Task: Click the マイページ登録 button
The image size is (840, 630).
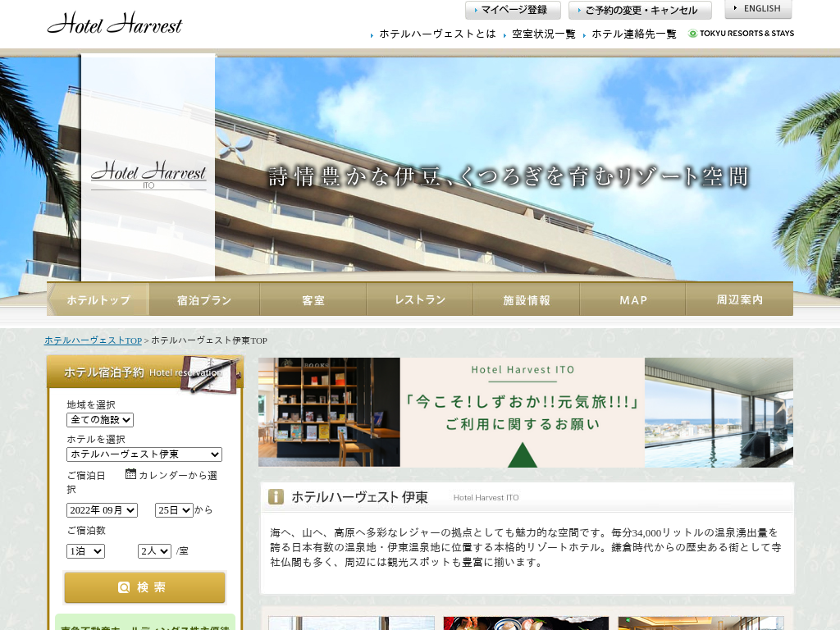Action: [x=514, y=10]
